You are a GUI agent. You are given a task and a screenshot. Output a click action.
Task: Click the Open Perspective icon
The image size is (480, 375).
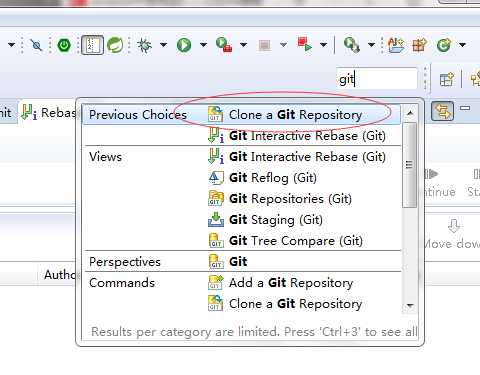tap(447, 79)
